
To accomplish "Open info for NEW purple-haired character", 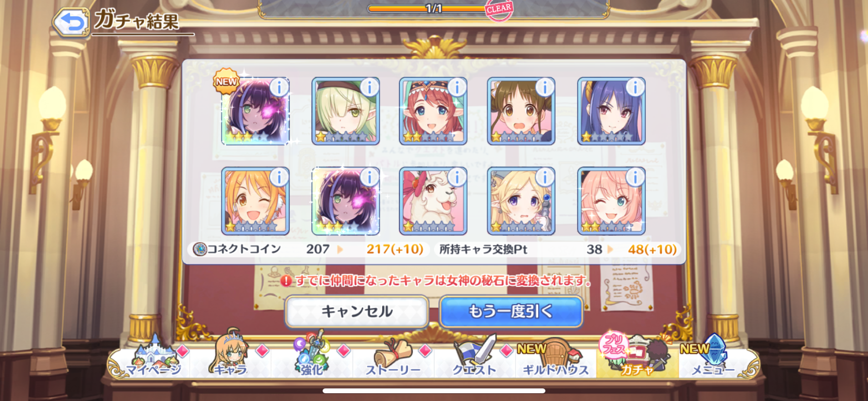I will 279,87.
